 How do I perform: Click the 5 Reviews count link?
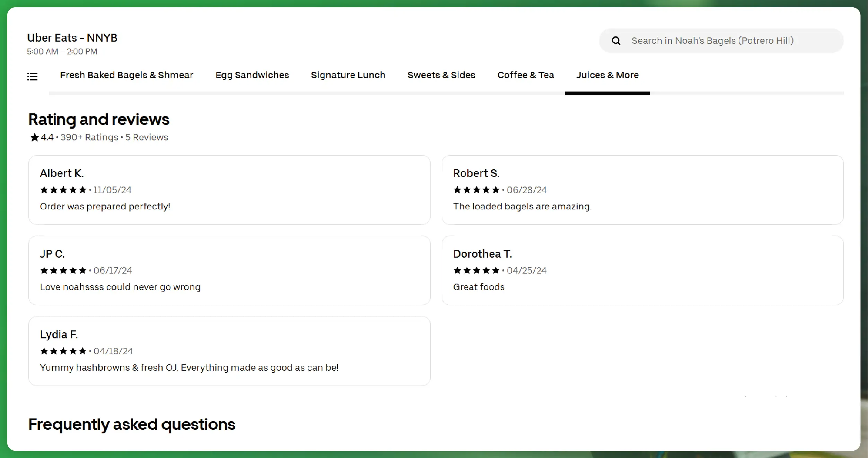[147, 138]
